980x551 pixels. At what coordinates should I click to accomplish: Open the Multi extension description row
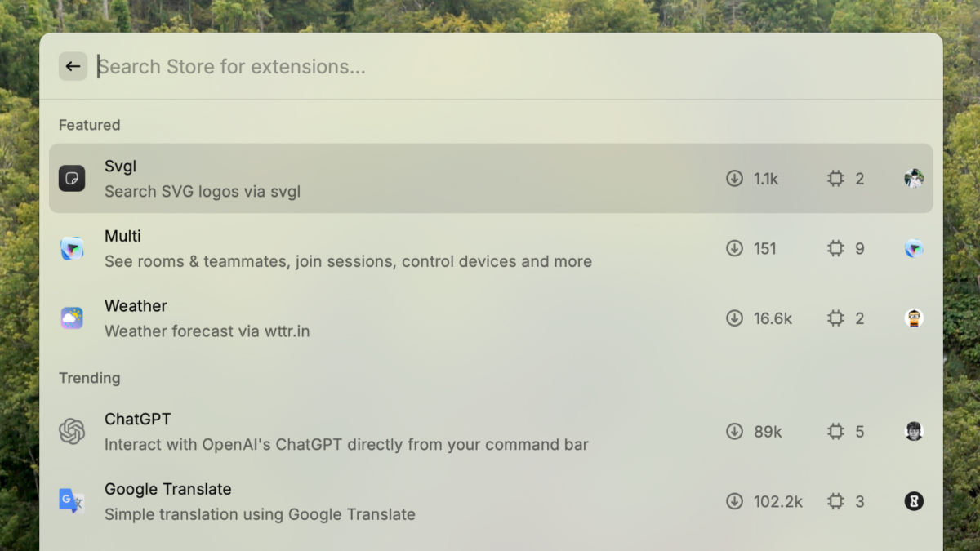coord(348,261)
